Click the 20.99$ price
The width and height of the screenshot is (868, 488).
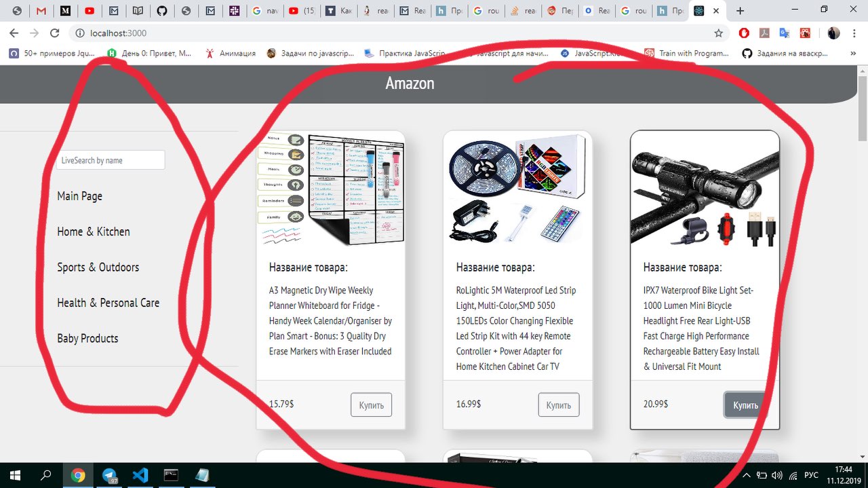[656, 404]
